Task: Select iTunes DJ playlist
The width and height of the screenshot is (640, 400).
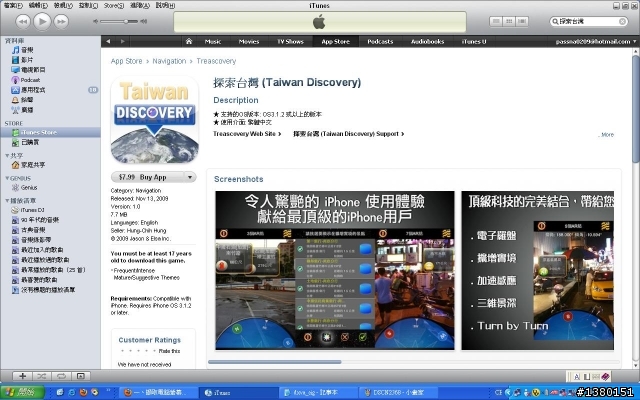Action: coord(28,210)
